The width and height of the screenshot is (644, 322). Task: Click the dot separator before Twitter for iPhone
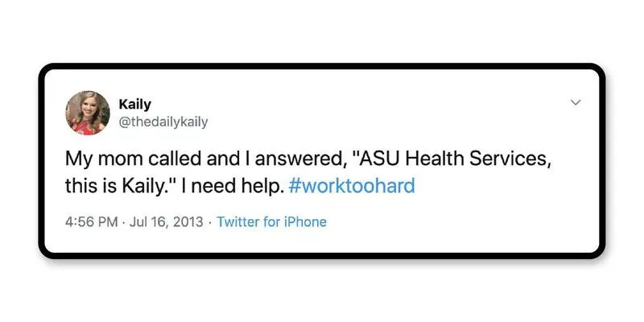tap(210, 221)
